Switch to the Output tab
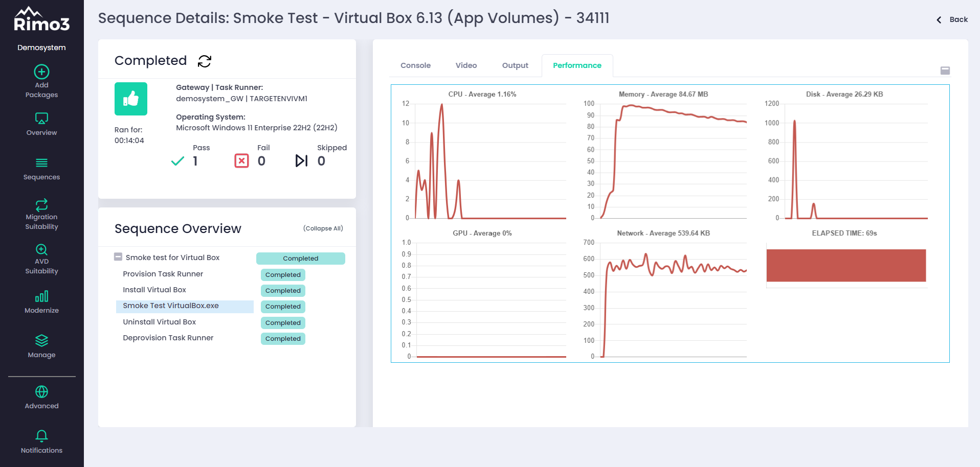Viewport: 980px width, 467px height. [x=515, y=65]
